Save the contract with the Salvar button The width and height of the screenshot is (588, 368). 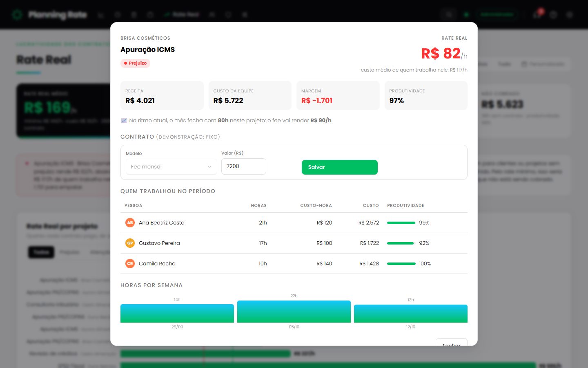click(x=340, y=167)
